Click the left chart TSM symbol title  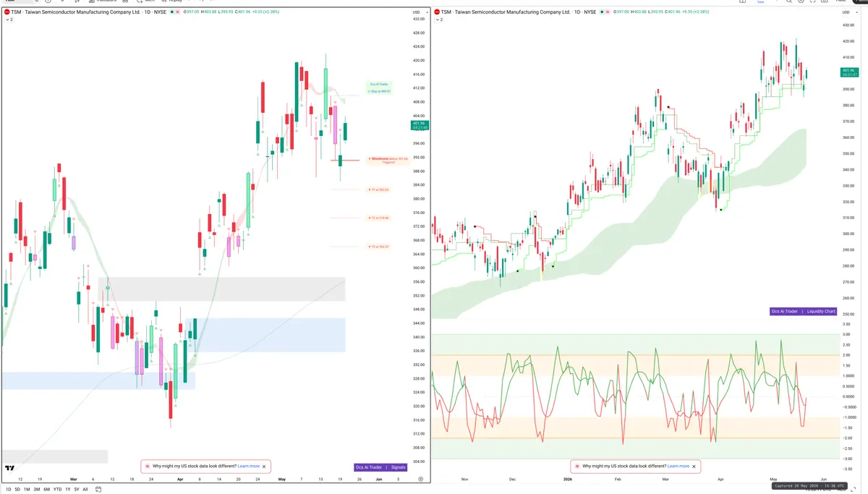(x=88, y=12)
